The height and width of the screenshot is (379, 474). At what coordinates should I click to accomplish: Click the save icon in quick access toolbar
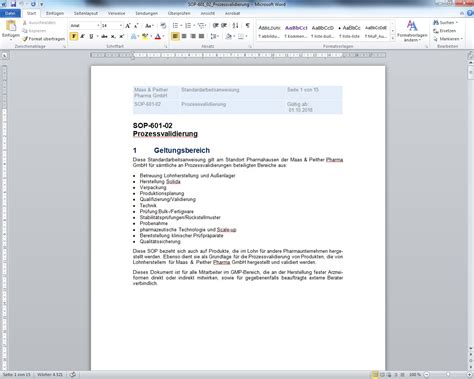click(x=14, y=4)
